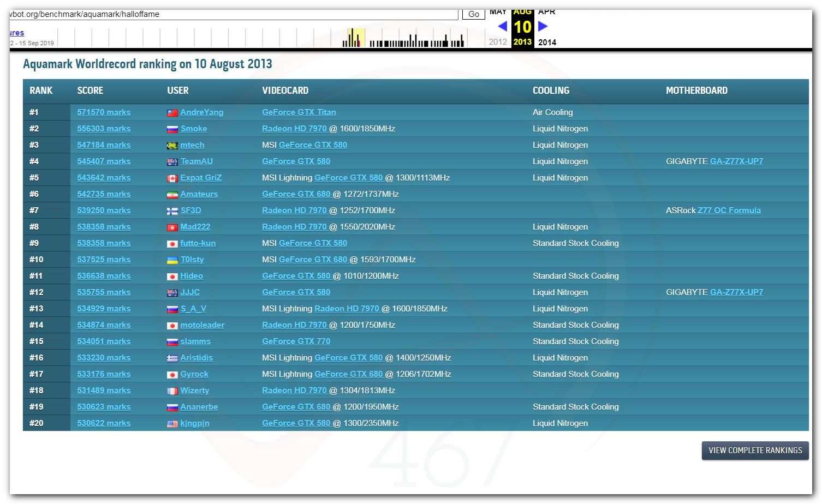Open user AndreYang's profile
The width and height of the screenshot is (822, 504).
202,112
